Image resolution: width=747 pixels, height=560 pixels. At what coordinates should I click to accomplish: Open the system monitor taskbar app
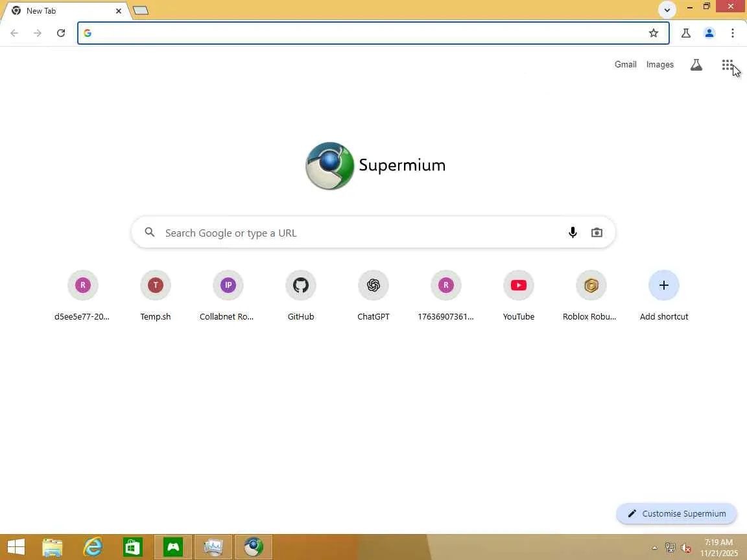[x=213, y=547]
